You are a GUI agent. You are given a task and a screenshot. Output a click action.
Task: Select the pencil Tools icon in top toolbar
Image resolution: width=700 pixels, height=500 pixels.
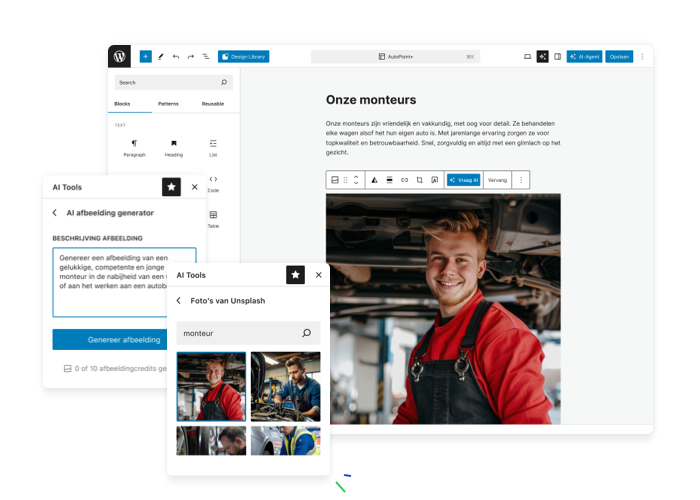[161, 57]
